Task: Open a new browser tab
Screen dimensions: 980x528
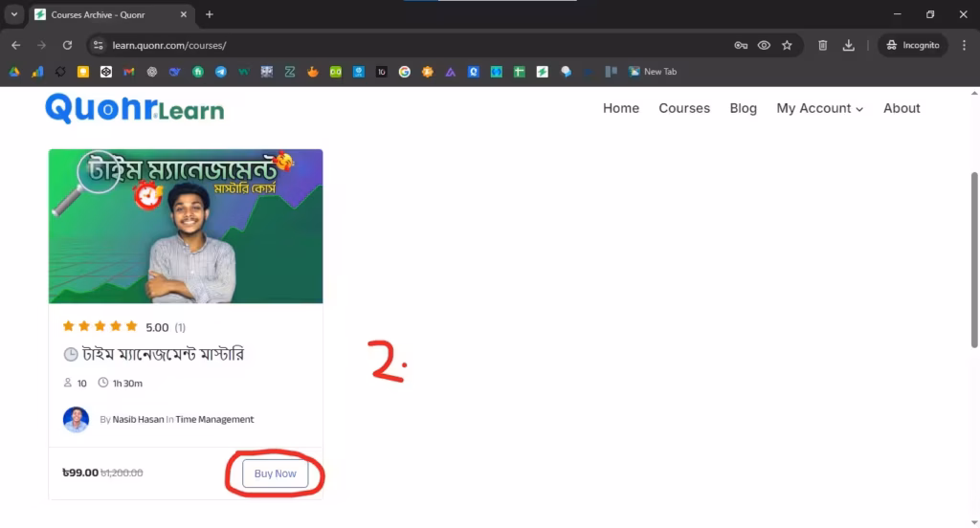Action: (x=210, y=14)
